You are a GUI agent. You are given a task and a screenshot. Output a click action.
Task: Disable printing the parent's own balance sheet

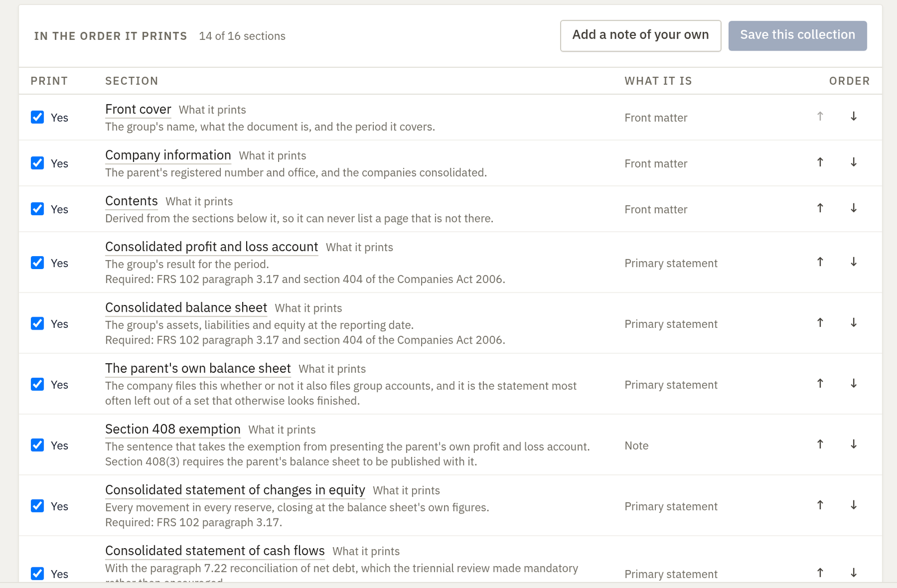tap(38, 385)
